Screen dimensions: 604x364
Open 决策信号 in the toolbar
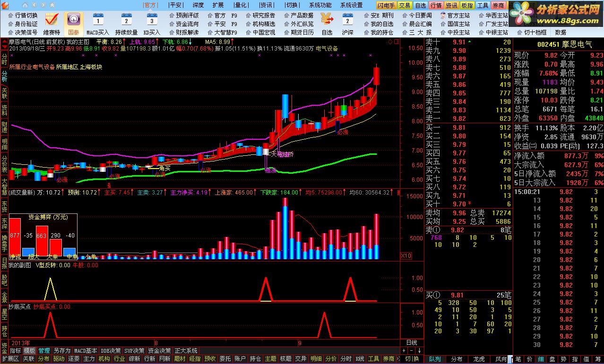[22, 32]
